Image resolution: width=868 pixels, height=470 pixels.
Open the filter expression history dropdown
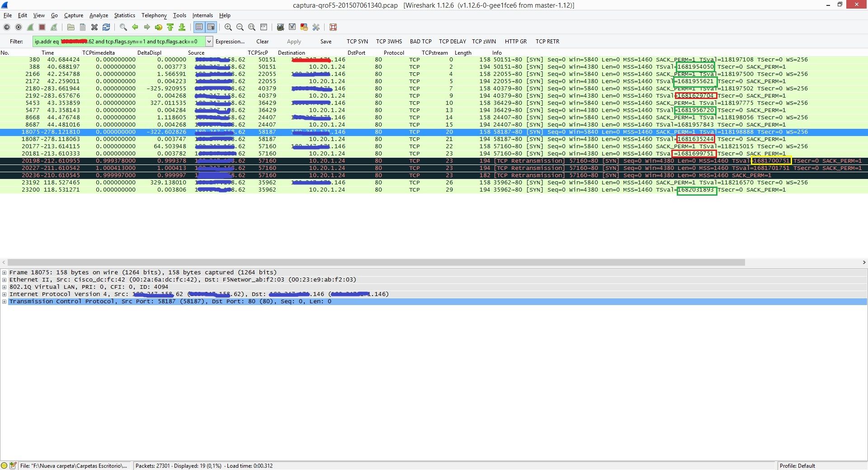[209, 41]
